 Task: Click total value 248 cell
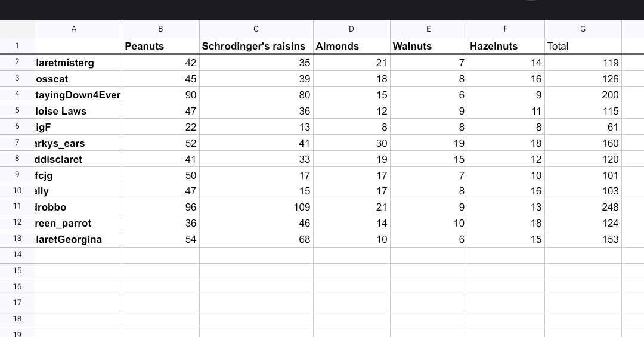[583, 207]
